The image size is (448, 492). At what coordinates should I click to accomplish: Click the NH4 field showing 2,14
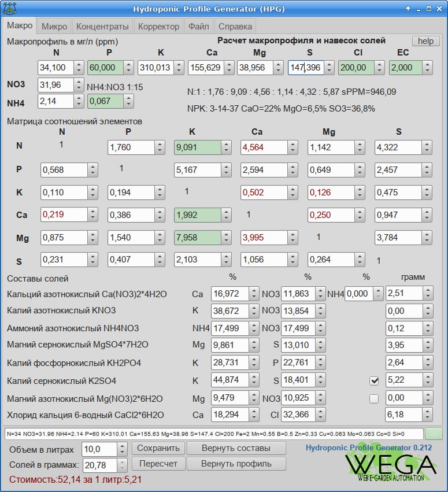pos(56,101)
